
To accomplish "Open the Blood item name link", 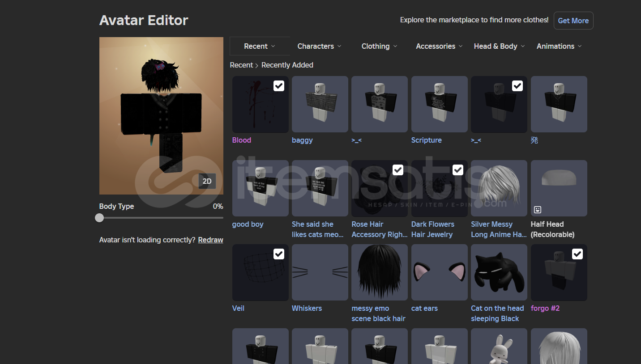I will point(242,140).
